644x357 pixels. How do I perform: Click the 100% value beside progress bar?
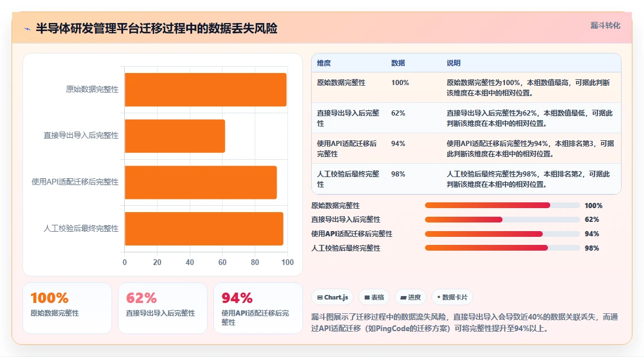tap(593, 205)
